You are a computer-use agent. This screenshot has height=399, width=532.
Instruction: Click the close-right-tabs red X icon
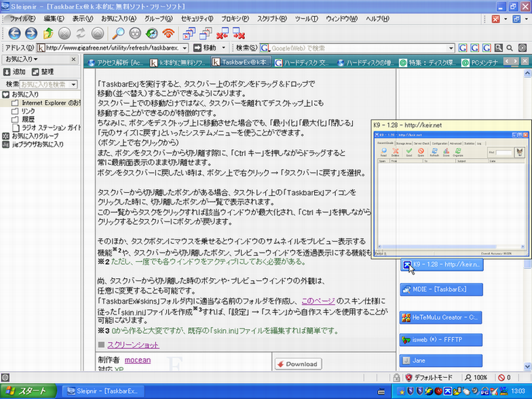[239, 33]
